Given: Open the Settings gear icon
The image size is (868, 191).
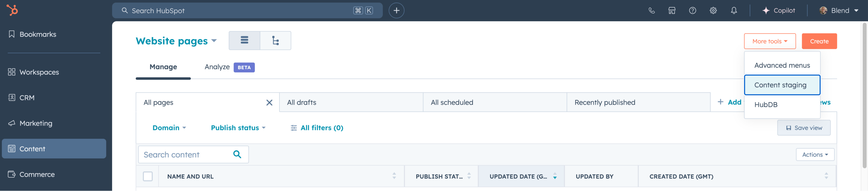Looking at the screenshot, I should (x=713, y=10).
